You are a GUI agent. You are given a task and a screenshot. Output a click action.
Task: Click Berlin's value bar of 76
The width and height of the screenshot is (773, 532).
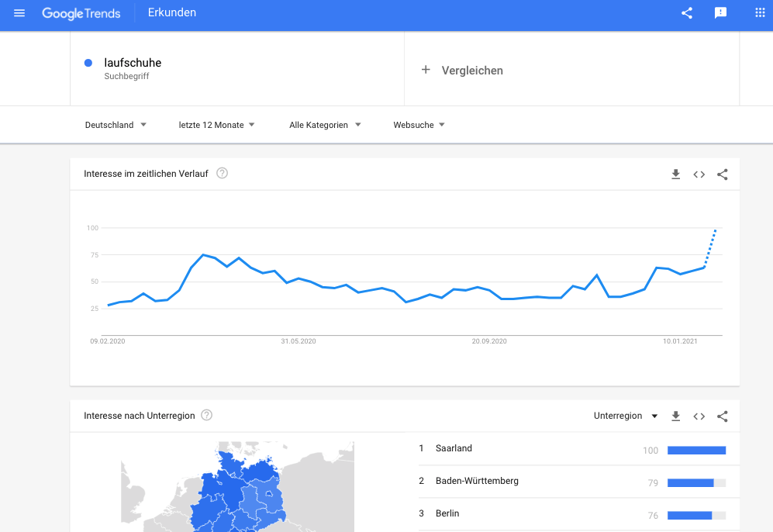pyautogui.click(x=696, y=515)
